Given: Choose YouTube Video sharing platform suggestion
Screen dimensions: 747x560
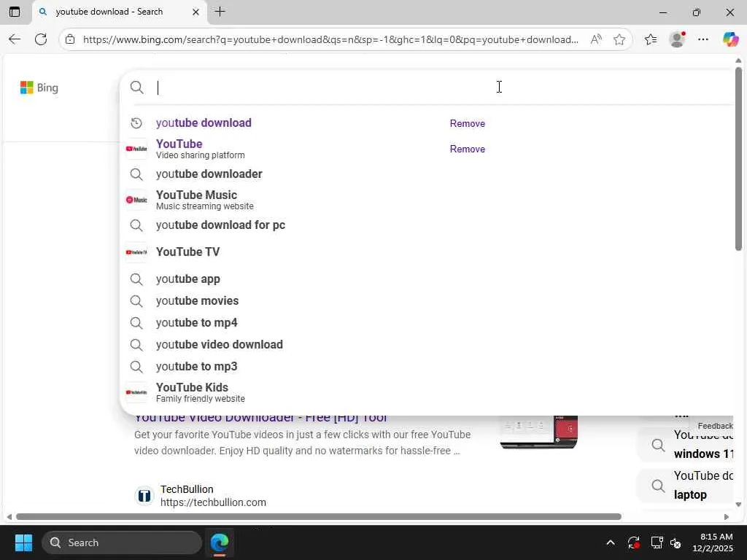Looking at the screenshot, I should (200, 149).
